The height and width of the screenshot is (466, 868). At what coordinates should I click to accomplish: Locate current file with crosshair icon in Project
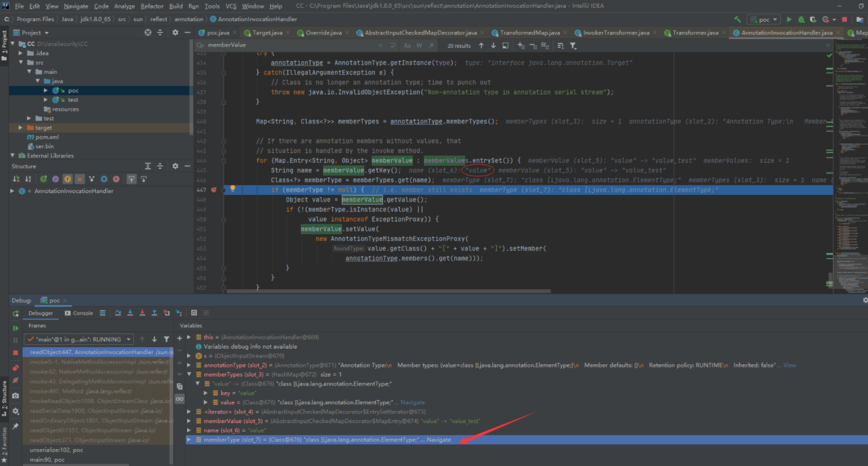[148, 33]
